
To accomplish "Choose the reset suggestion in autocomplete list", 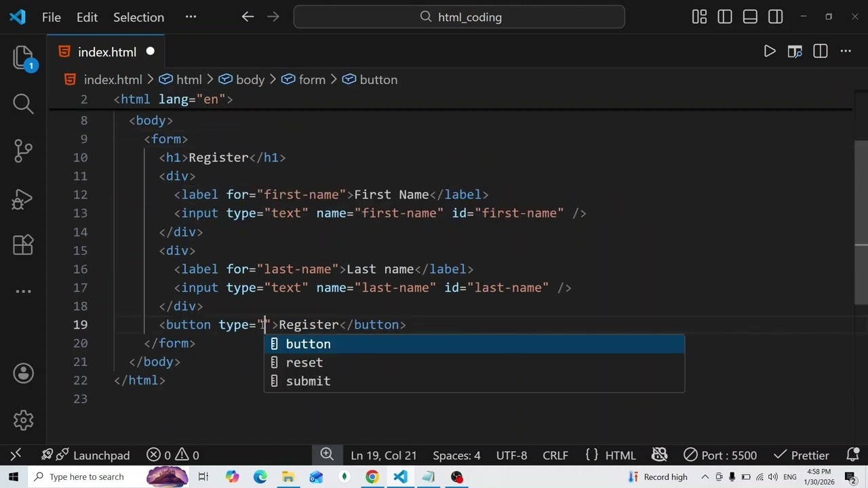I will tap(474, 363).
